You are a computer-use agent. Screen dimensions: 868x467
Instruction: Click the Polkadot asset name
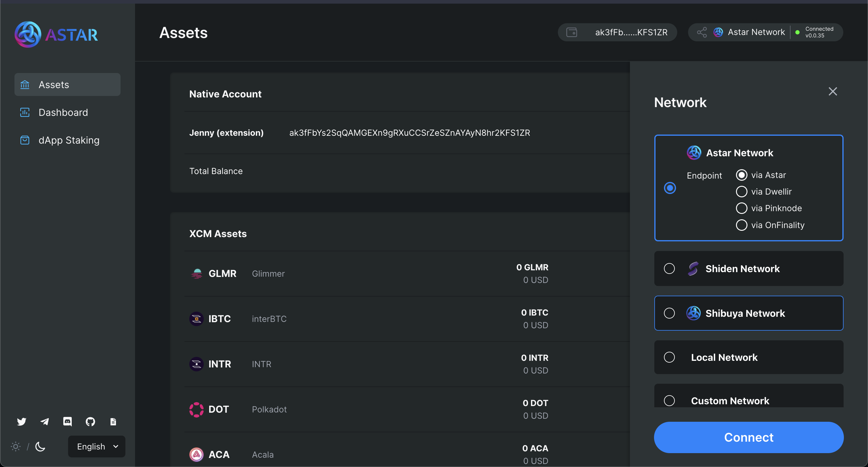coord(269,409)
